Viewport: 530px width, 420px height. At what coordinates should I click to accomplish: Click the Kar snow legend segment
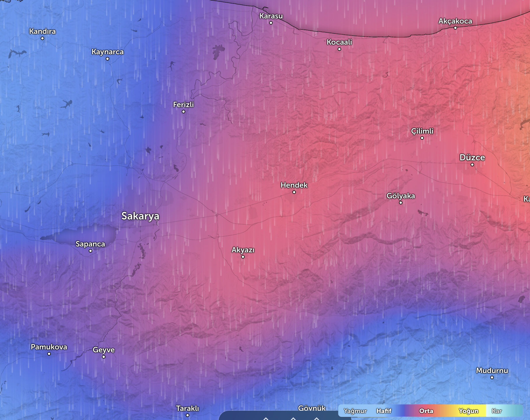(x=497, y=411)
